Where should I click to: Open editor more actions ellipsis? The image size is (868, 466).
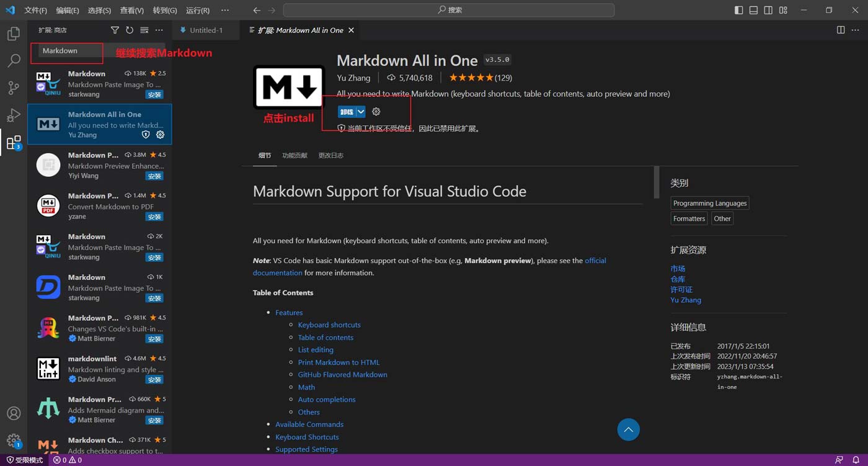pyautogui.click(x=856, y=30)
